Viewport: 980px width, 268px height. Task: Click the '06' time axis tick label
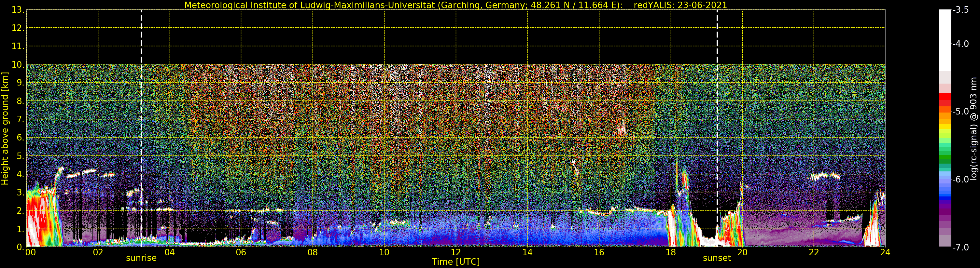point(241,252)
